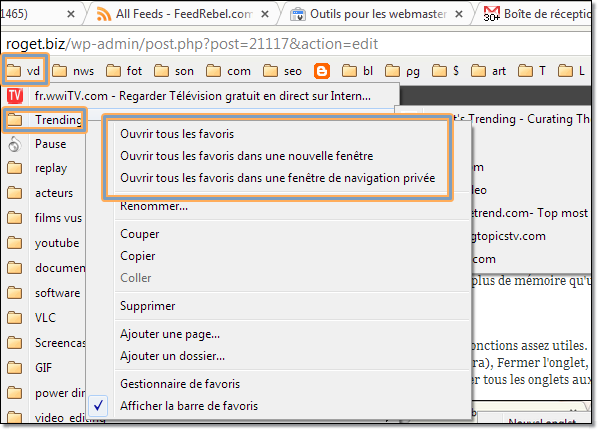Click the webmaster tools tab icon
This screenshot has height=430, width=598.
[297, 14]
